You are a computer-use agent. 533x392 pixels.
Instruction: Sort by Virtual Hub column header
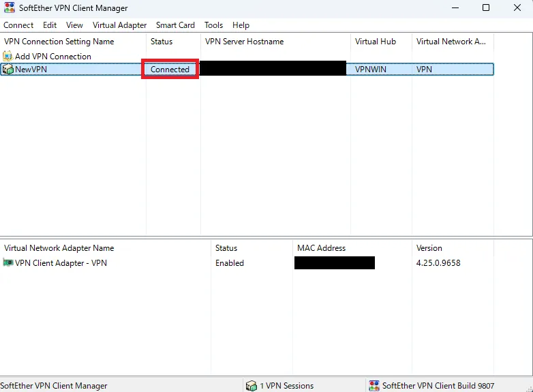point(381,42)
